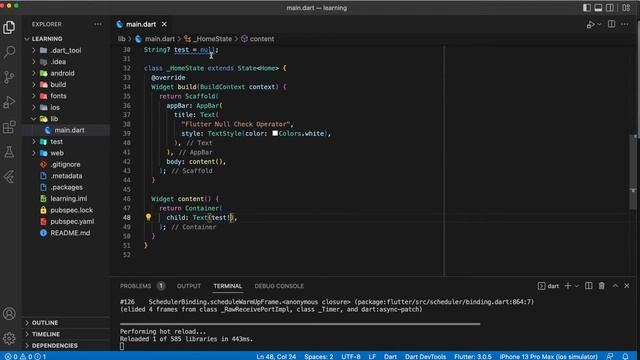Screen dimensions: 640x360
Task: Open Dart DevTools from status bar
Action: [425, 356]
